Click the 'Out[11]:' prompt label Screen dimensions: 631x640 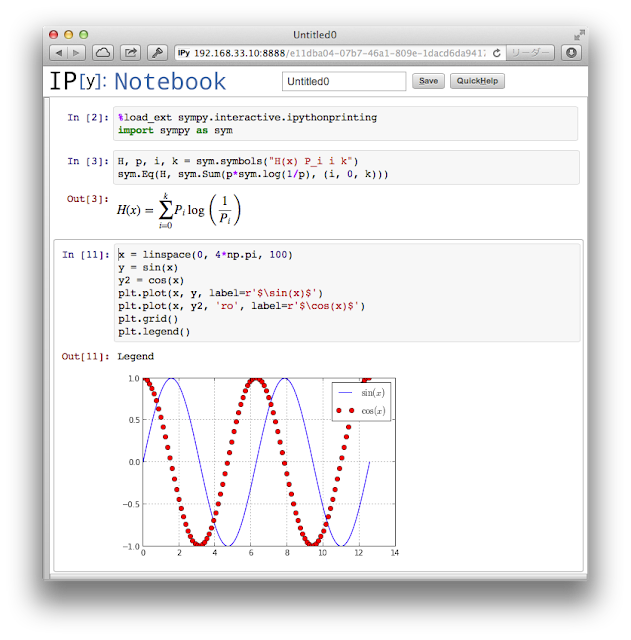85,356
